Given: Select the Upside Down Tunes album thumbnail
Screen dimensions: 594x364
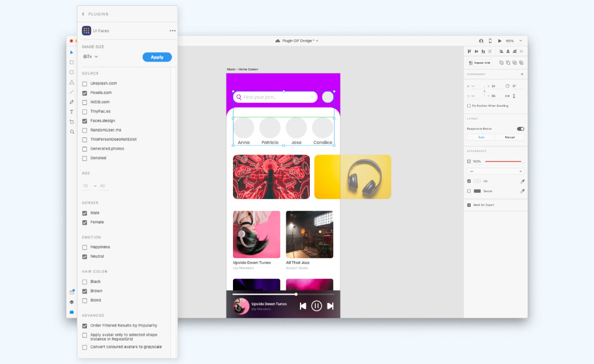Looking at the screenshot, I should [256, 234].
